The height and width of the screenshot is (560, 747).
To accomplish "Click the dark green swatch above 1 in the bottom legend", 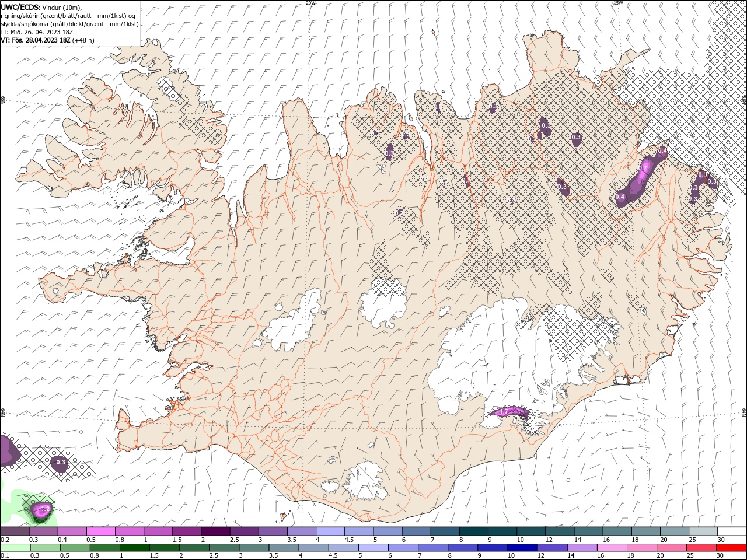I will click(x=135, y=548).
